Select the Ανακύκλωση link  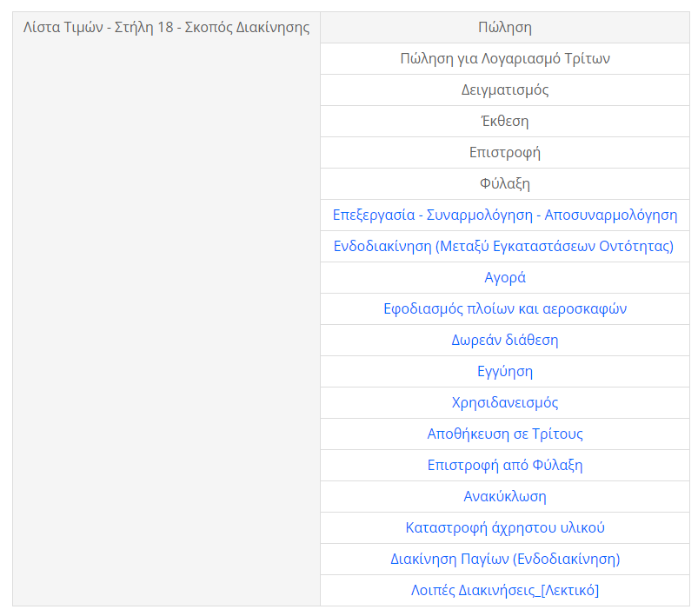click(505, 496)
